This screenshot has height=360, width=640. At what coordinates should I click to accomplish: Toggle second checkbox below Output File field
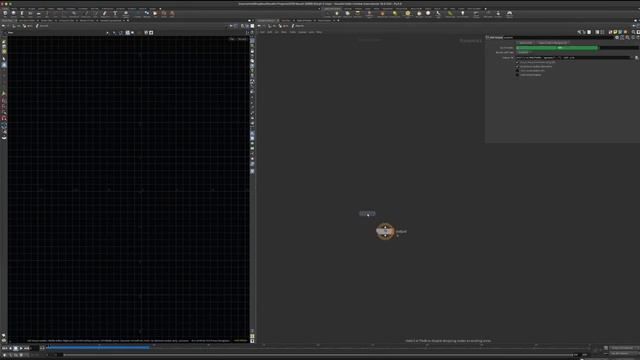tap(517, 67)
